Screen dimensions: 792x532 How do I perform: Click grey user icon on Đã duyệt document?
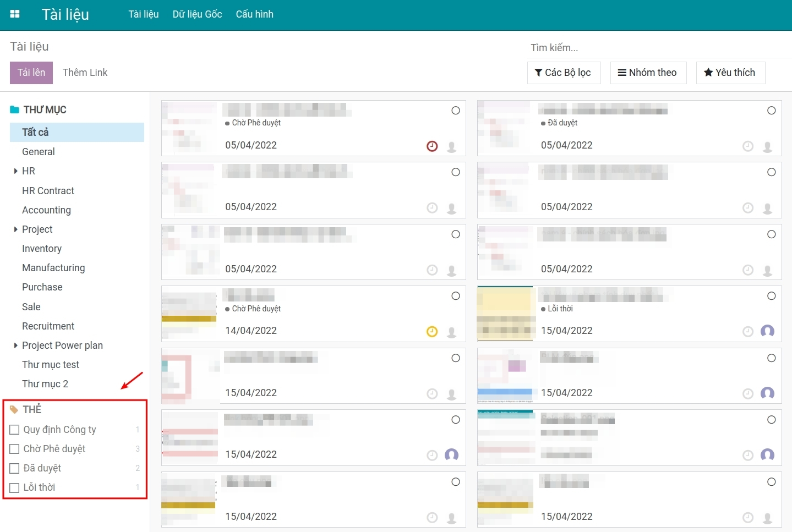767,147
